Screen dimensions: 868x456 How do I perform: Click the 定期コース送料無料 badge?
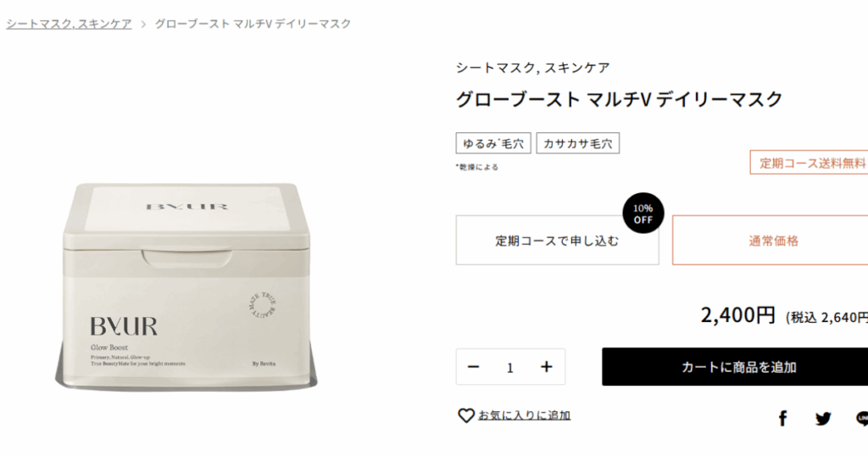click(810, 163)
